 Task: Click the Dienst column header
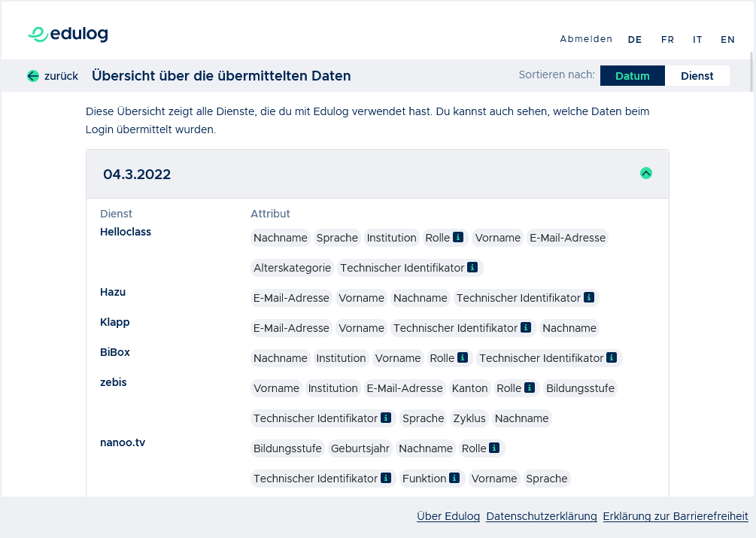[116, 214]
